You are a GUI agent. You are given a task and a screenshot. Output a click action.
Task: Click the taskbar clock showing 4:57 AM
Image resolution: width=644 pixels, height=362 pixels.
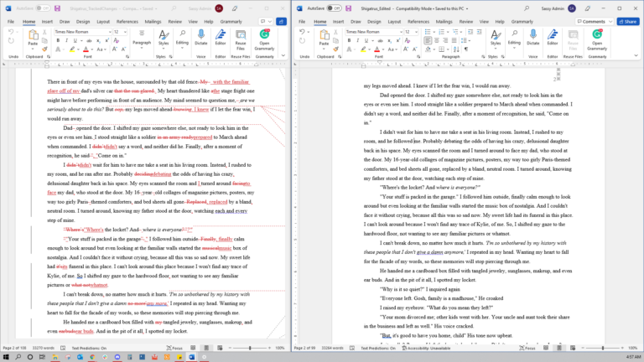pos(633,357)
